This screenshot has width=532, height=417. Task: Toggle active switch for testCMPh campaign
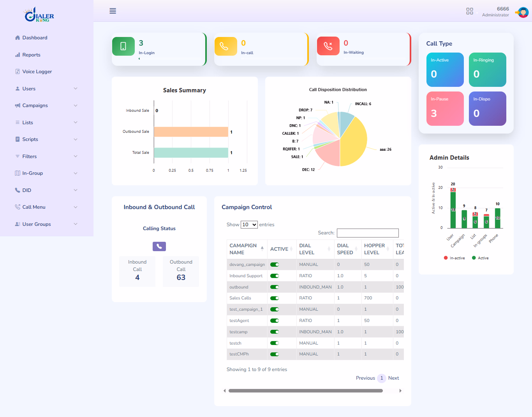[275, 354]
